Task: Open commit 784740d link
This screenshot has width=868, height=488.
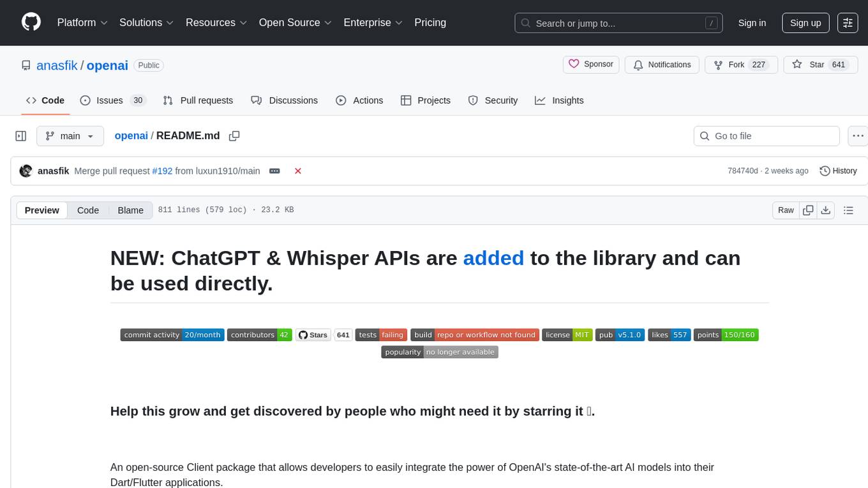Action: 742,171
